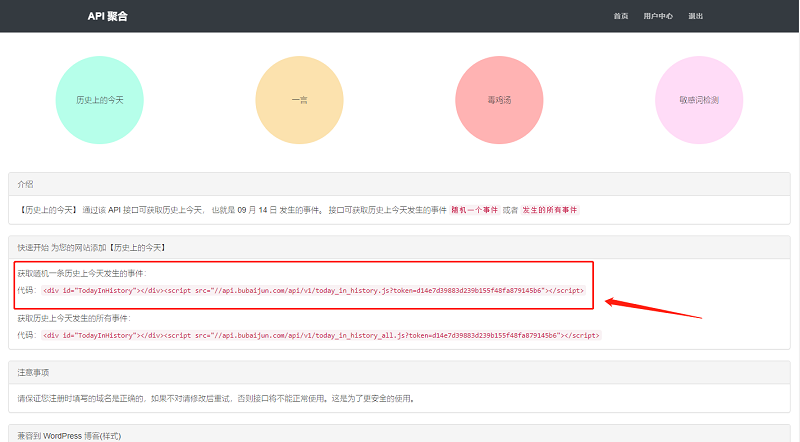This screenshot has height=442, width=800.
Task: Select the 一言 orange circle
Action: (299, 100)
